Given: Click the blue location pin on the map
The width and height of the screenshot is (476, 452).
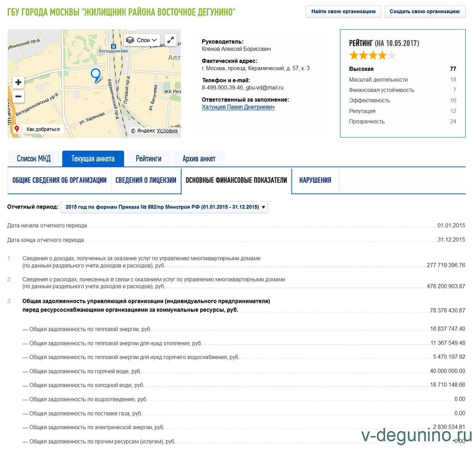Looking at the screenshot, I should pos(96,75).
